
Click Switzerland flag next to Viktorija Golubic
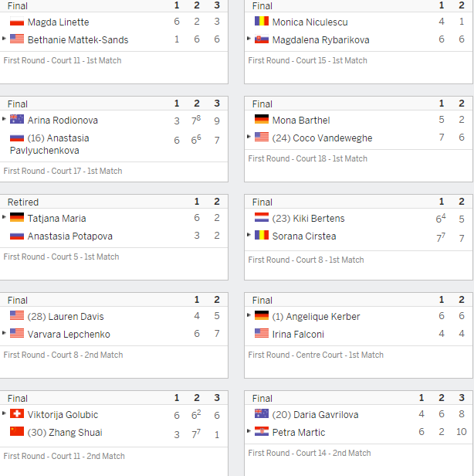[x=17, y=414]
